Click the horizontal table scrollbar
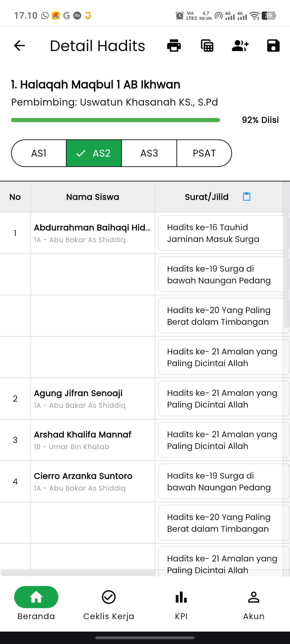The height and width of the screenshot is (644, 290). [x=78, y=573]
